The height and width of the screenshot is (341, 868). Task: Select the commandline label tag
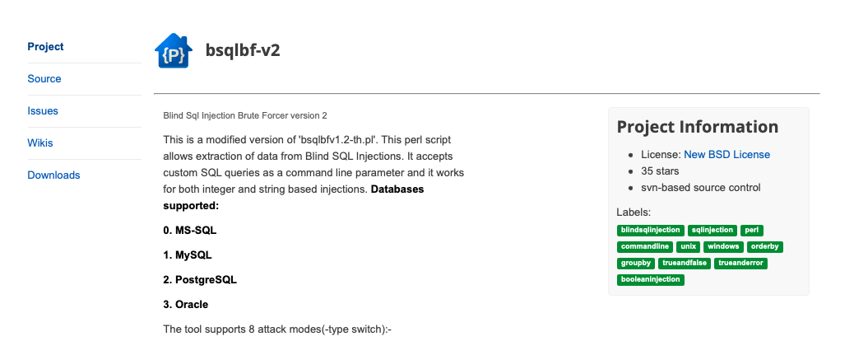click(645, 246)
